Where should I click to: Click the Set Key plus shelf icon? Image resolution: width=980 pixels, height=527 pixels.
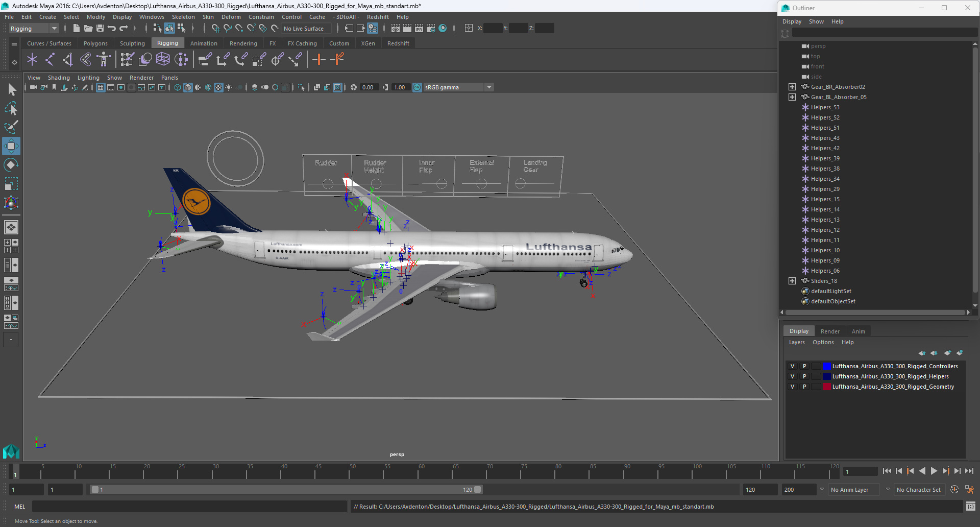pyautogui.click(x=319, y=60)
